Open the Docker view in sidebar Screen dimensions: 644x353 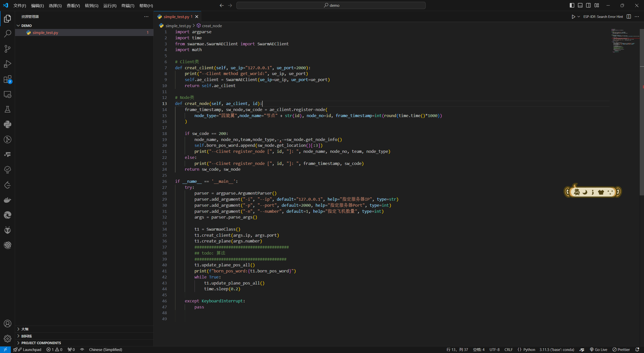point(8,200)
